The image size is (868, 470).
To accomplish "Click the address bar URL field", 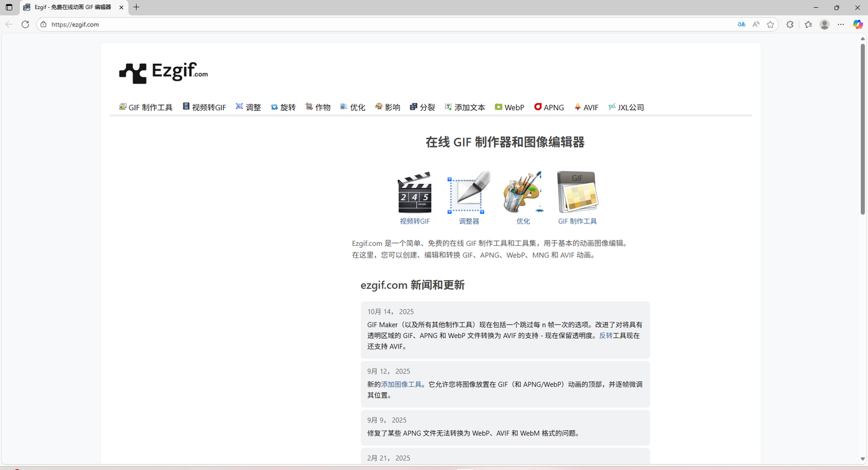I will pyautogui.click(x=386, y=24).
